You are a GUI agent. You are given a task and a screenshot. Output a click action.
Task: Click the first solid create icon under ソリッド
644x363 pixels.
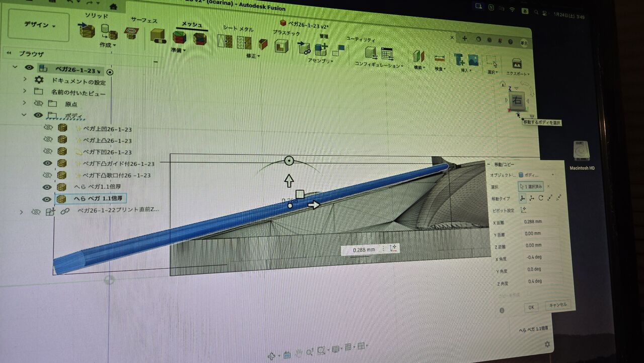point(87,30)
